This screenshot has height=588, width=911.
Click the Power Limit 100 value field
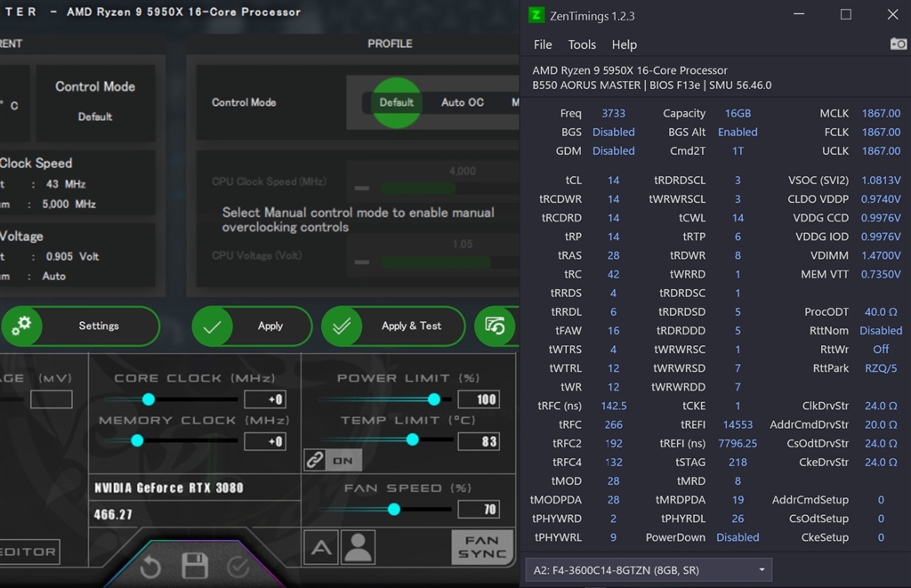click(479, 399)
